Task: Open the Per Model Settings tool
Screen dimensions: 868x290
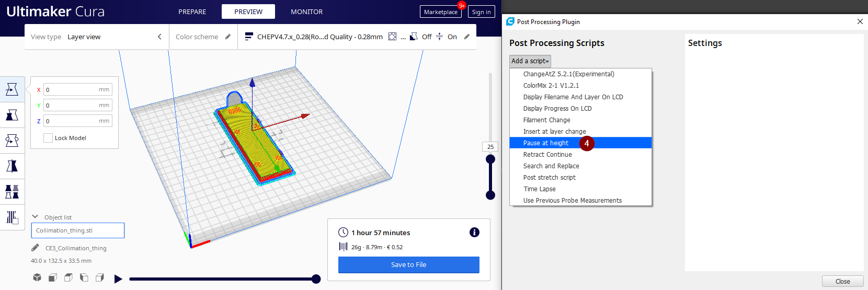Action: click(x=12, y=192)
